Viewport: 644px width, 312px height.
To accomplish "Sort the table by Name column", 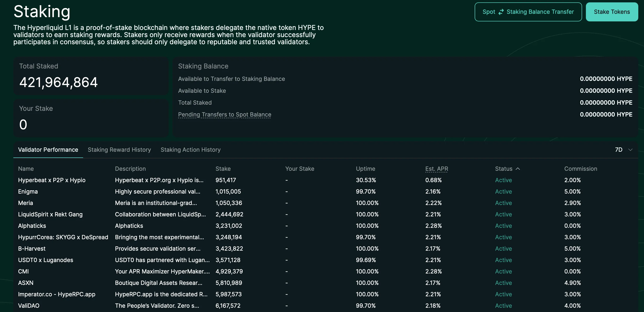I will [x=26, y=169].
